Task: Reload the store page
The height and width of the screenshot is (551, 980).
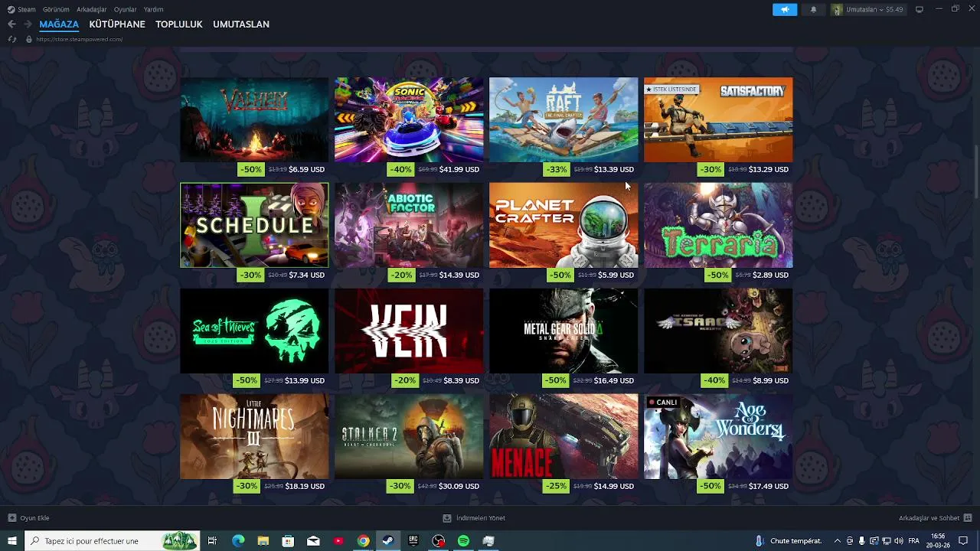Action: pyautogui.click(x=11, y=39)
